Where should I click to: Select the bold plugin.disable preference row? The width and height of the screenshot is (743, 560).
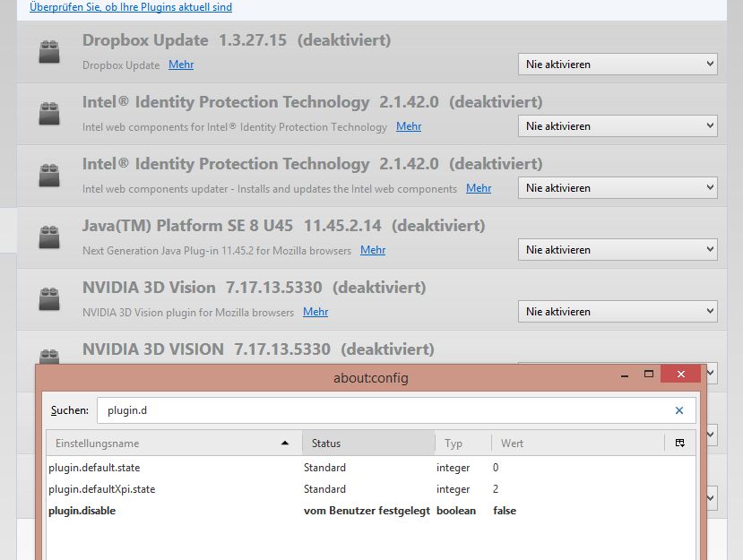pos(370,511)
